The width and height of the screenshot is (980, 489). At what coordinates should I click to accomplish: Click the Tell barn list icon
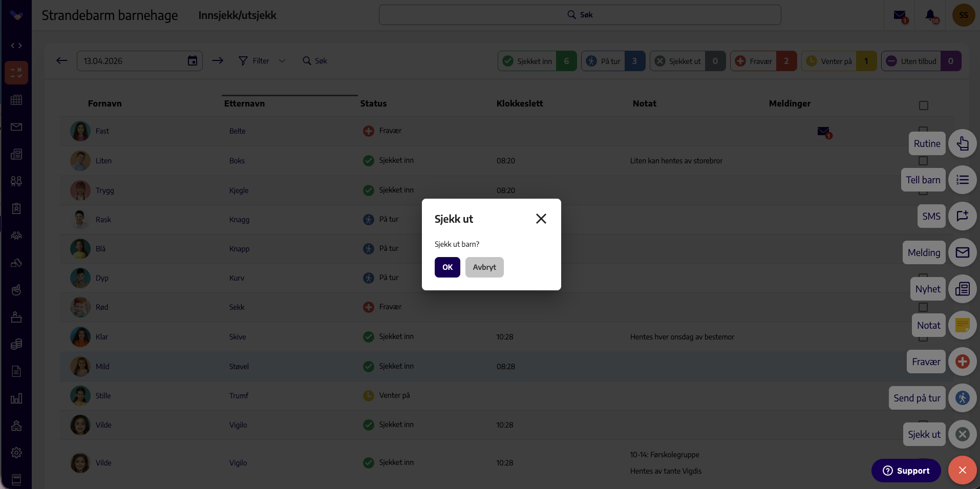click(x=963, y=180)
